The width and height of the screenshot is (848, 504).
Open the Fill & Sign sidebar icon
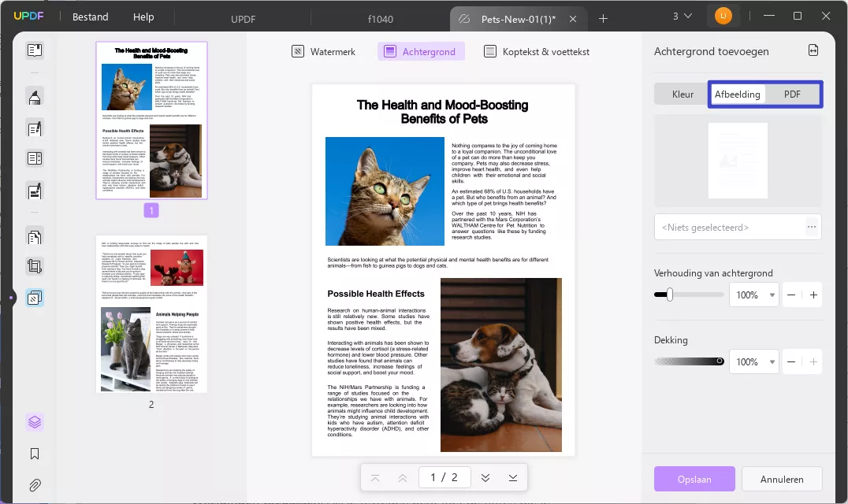pyautogui.click(x=35, y=191)
